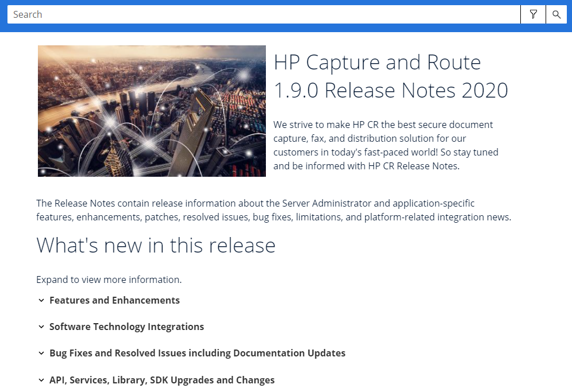Expand Features and Enhancements section
This screenshot has height=392, width=572.
pos(109,301)
